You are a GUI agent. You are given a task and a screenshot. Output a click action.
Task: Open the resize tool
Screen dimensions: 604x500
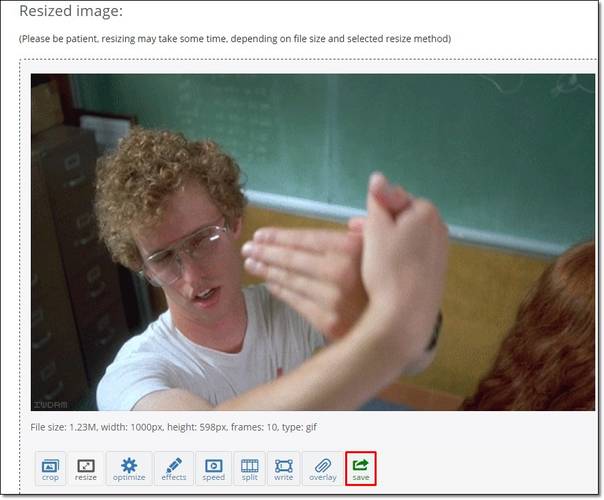[x=86, y=469]
